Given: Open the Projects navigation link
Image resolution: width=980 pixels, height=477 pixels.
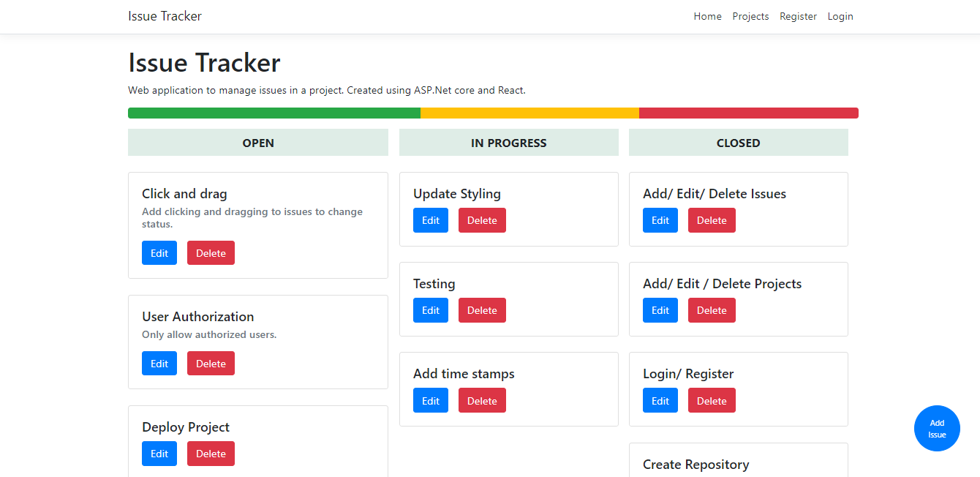Looking at the screenshot, I should point(750,16).
